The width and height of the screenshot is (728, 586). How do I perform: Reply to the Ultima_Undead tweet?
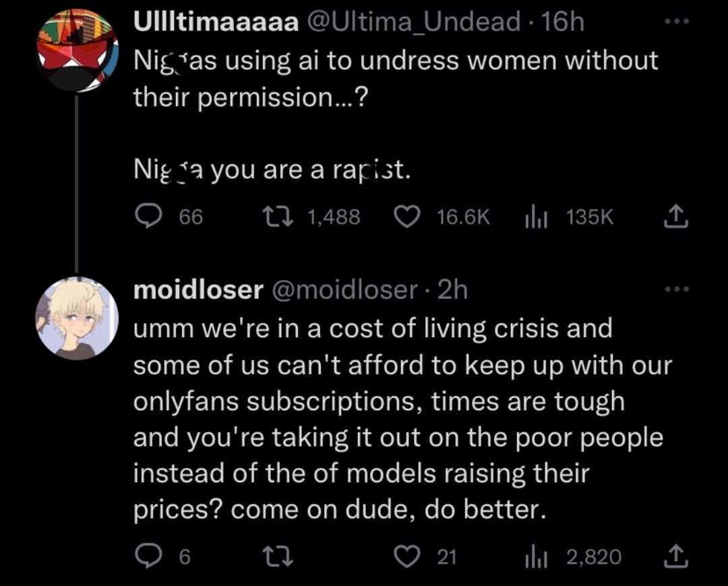point(146,216)
